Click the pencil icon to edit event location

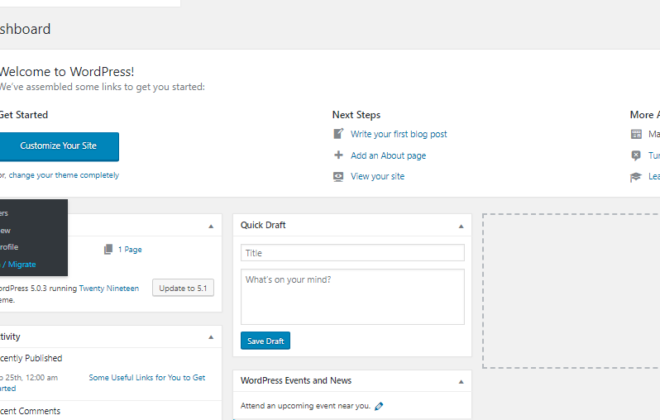pos(379,406)
